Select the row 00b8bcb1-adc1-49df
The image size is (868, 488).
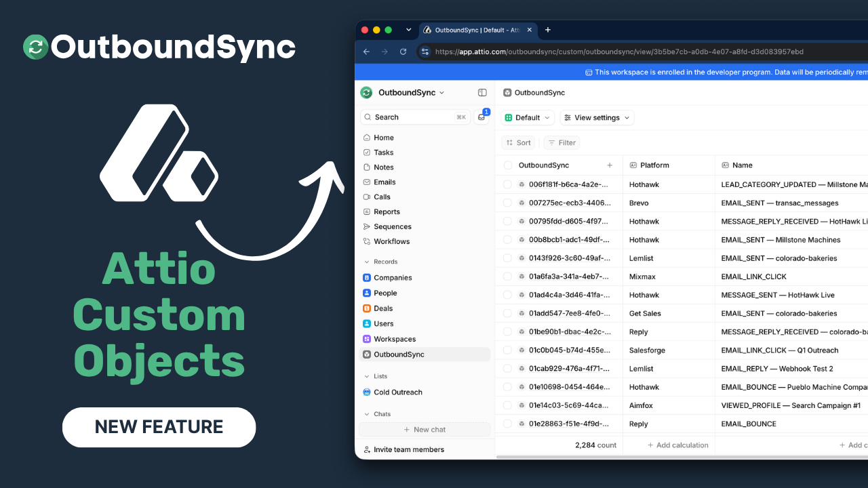coord(508,240)
